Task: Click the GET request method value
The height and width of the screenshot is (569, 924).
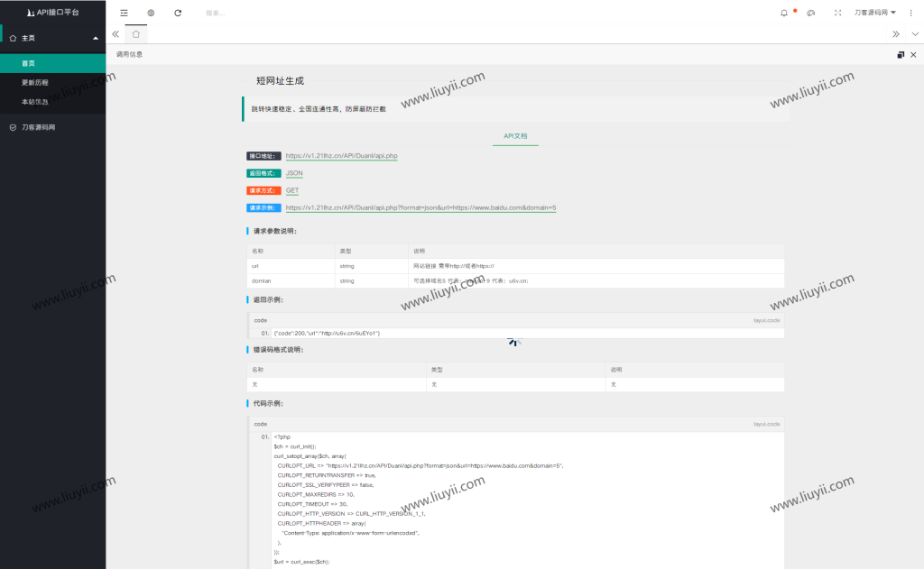Action: point(292,190)
